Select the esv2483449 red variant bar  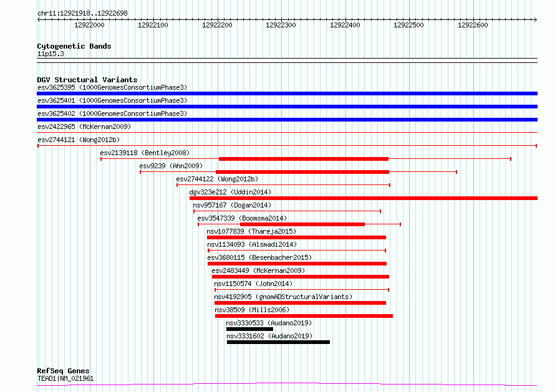point(301,277)
